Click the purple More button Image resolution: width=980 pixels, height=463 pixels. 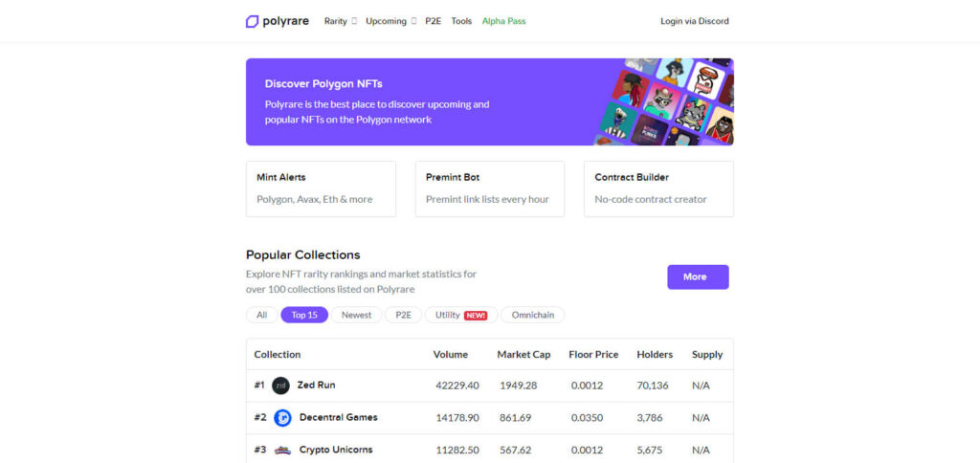(698, 276)
